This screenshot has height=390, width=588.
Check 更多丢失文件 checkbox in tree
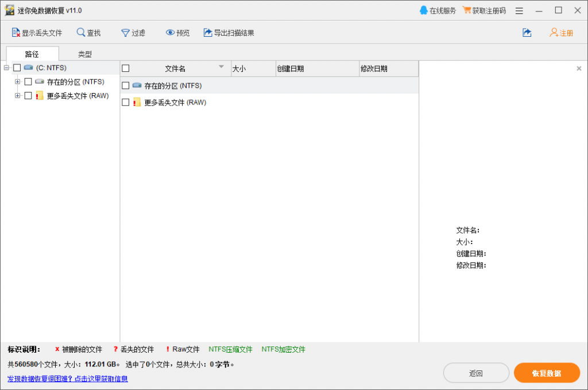click(28, 95)
